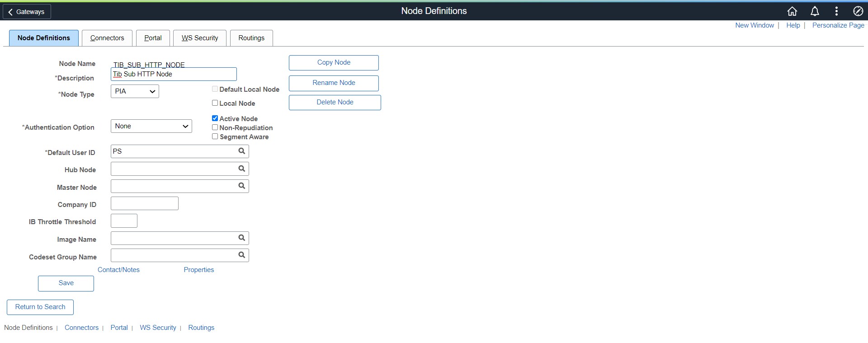Screen dimensions: 868x343
Task: Open the Authentication Option dropdown
Action: tap(151, 126)
